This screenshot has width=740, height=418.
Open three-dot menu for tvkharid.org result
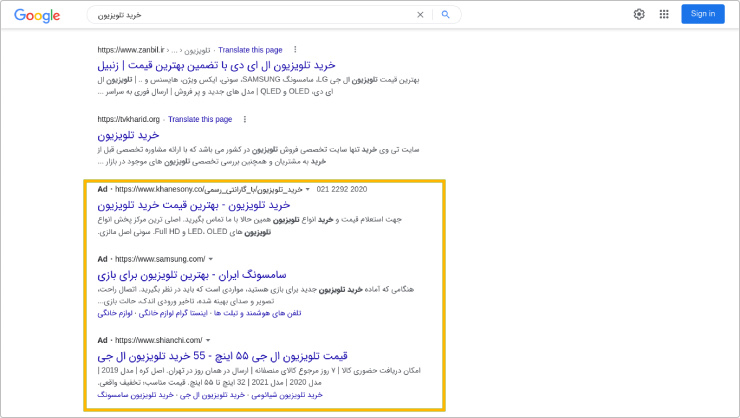coord(244,119)
